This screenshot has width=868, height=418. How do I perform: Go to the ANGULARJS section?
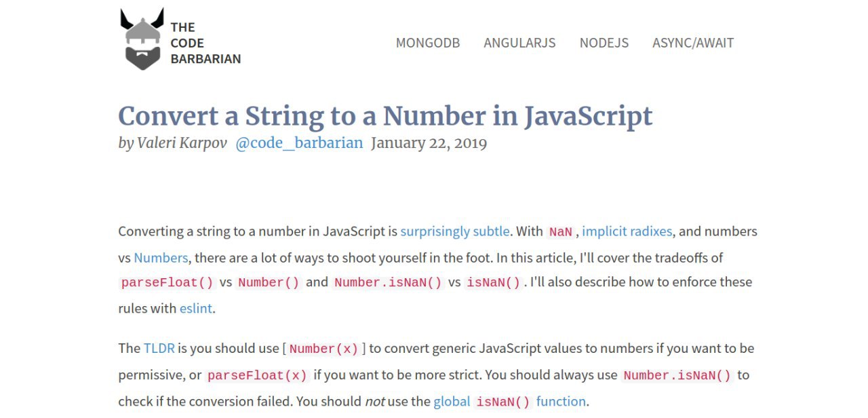[x=519, y=43]
